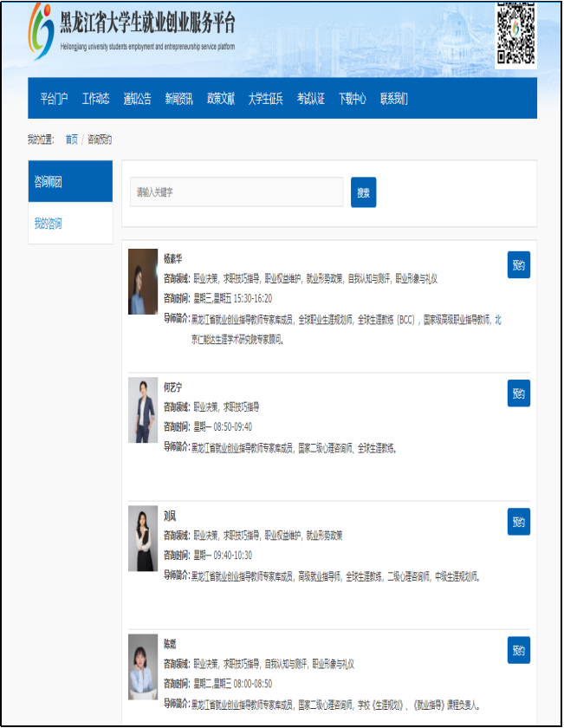Open 政策文献 navigation item
Screen dimensions: 564x728
pyautogui.click(x=220, y=99)
